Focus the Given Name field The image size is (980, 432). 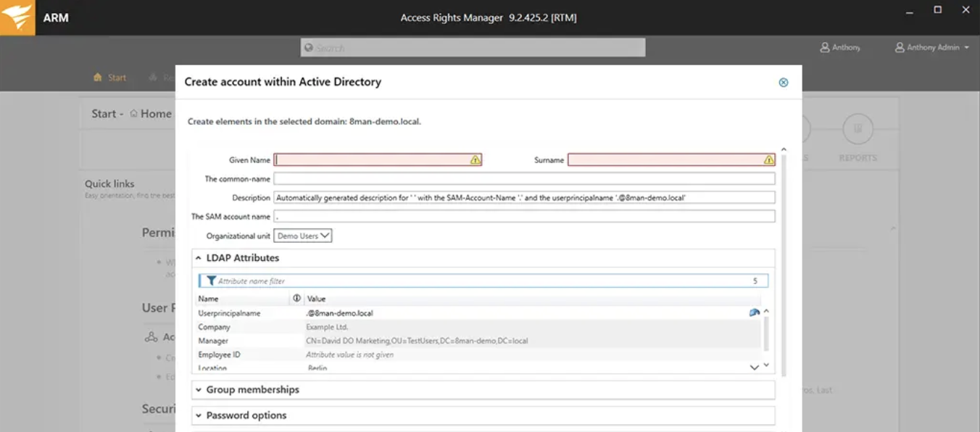[378, 160]
